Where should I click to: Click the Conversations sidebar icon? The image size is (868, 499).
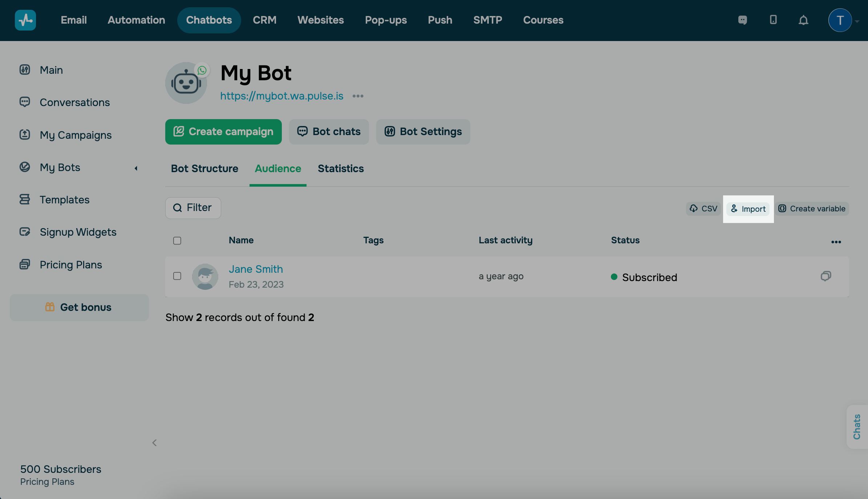[25, 102]
